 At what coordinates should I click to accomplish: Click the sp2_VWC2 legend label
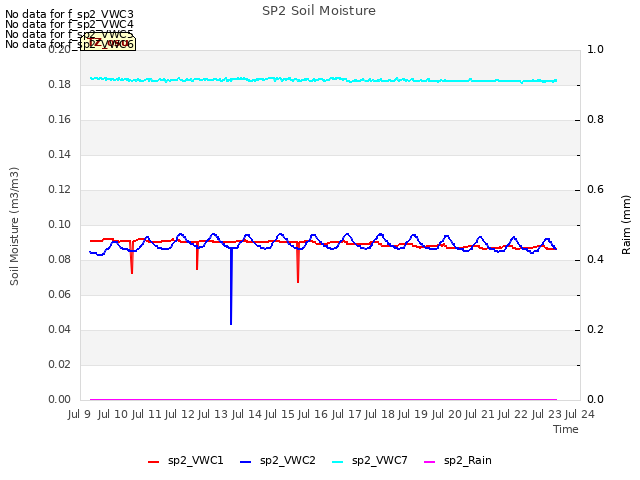click(288, 460)
